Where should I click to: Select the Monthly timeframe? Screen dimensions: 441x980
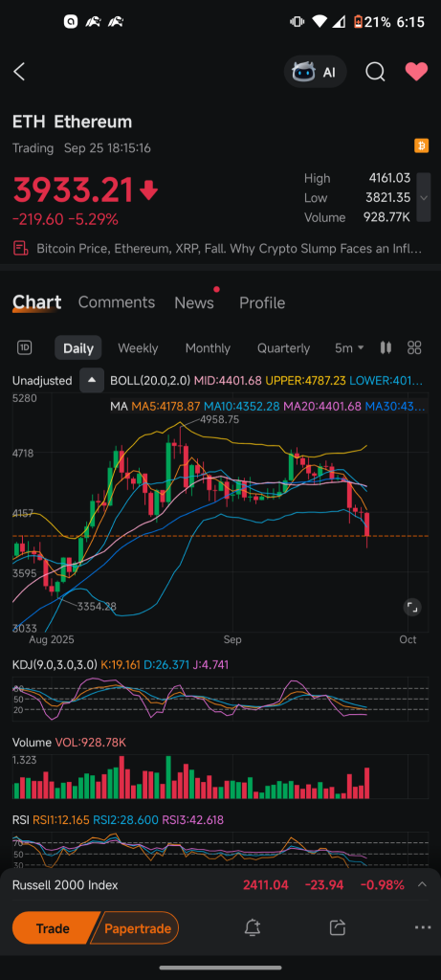click(208, 348)
